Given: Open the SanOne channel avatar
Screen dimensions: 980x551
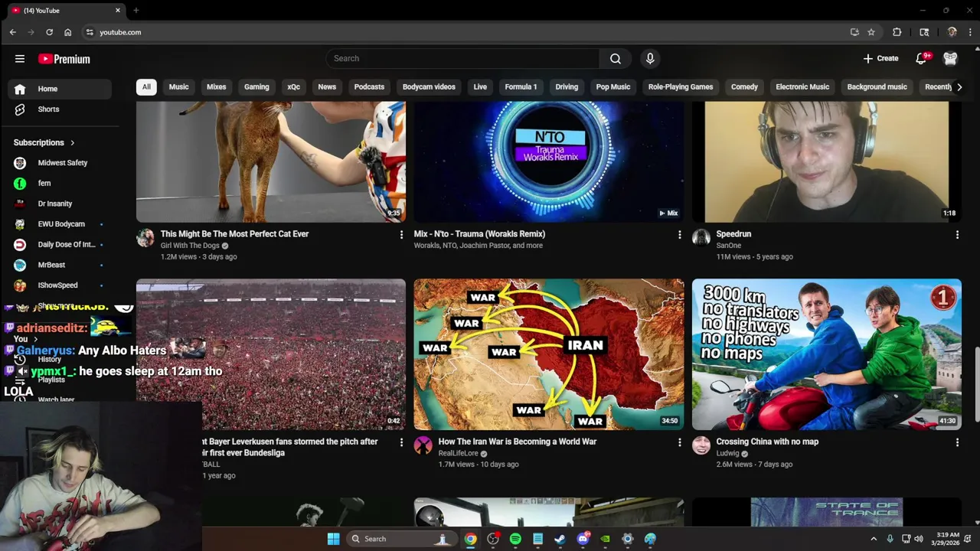Looking at the screenshot, I should point(701,237).
